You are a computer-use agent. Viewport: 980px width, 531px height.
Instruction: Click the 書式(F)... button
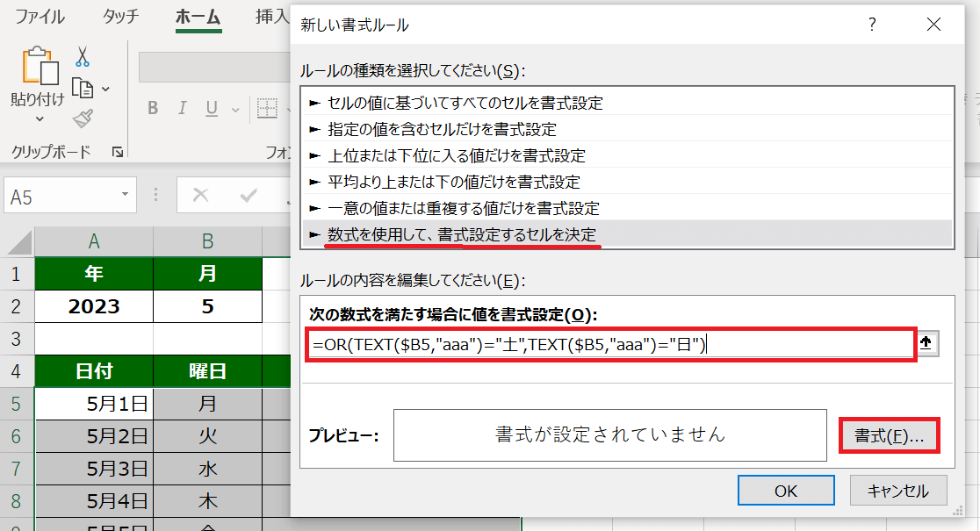click(x=889, y=435)
